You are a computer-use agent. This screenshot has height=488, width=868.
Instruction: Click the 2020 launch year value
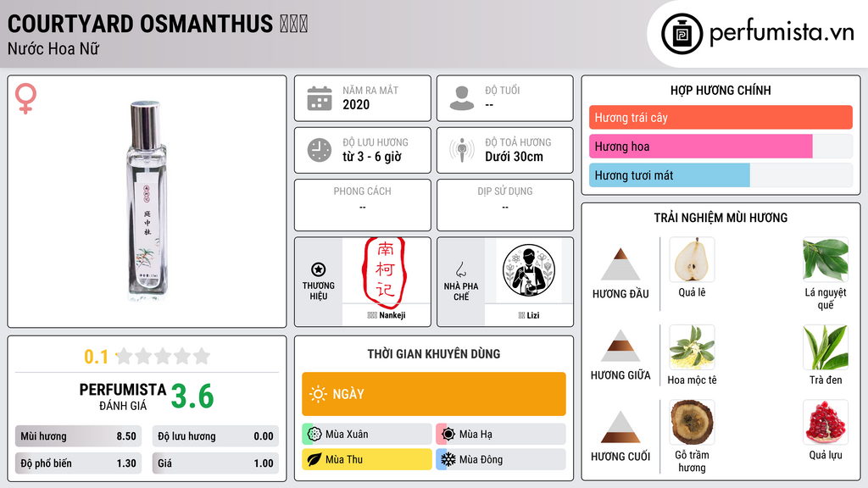(356, 104)
